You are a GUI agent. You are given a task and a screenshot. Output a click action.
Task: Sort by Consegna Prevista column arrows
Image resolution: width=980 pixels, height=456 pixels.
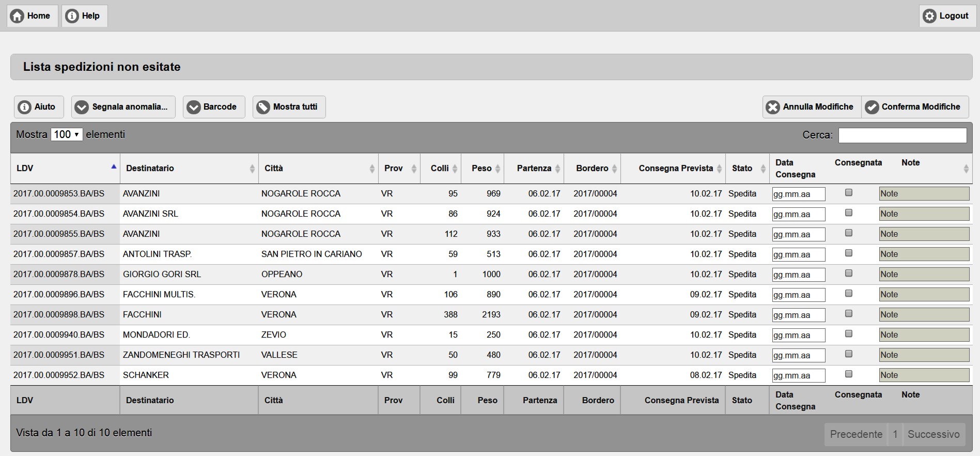(x=719, y=169)
